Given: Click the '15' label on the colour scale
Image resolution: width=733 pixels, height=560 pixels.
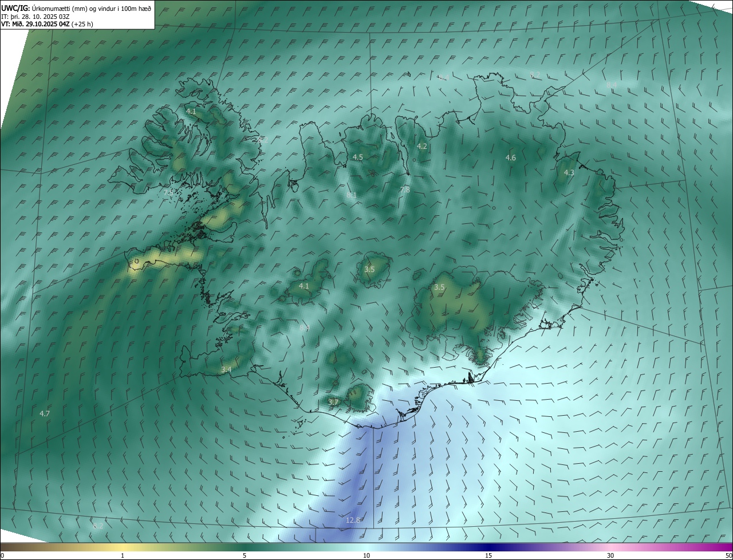Looking at the screenshot, I should coord(488,555).
